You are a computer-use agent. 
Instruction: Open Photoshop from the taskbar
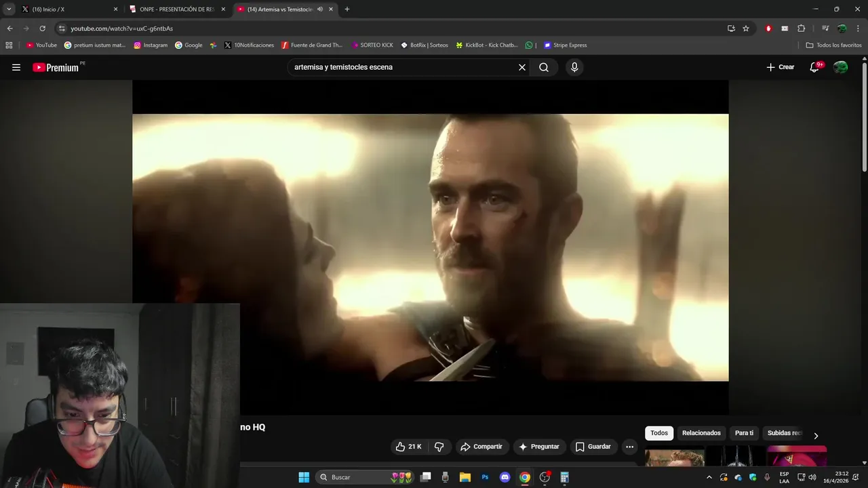click(485, 477)
